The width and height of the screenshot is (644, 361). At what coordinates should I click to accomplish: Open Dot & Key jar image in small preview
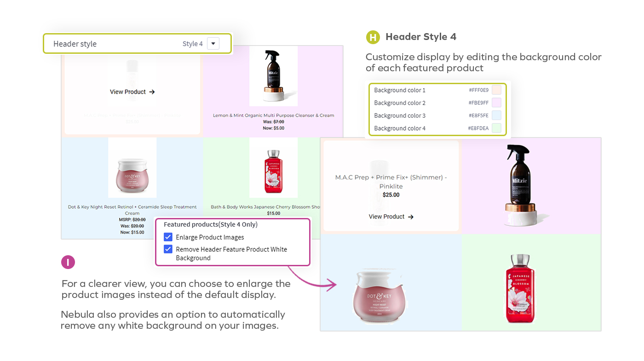pos(132,168)
